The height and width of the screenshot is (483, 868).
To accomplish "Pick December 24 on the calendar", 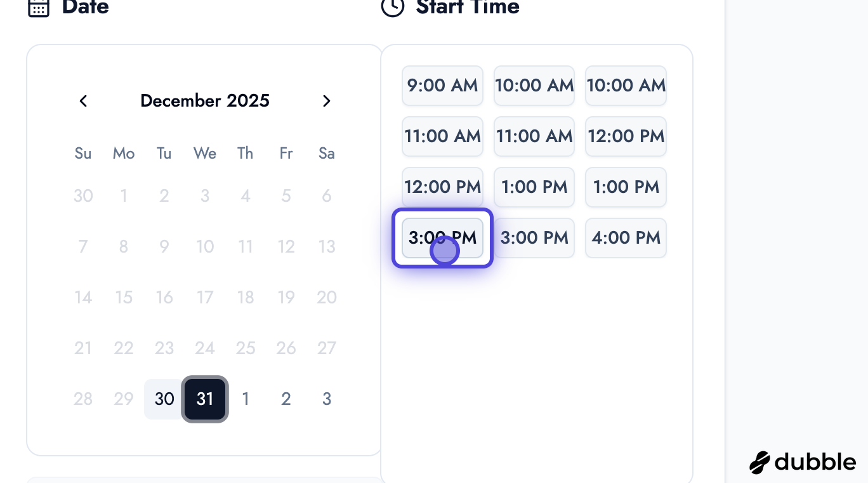I will point(205,348).
